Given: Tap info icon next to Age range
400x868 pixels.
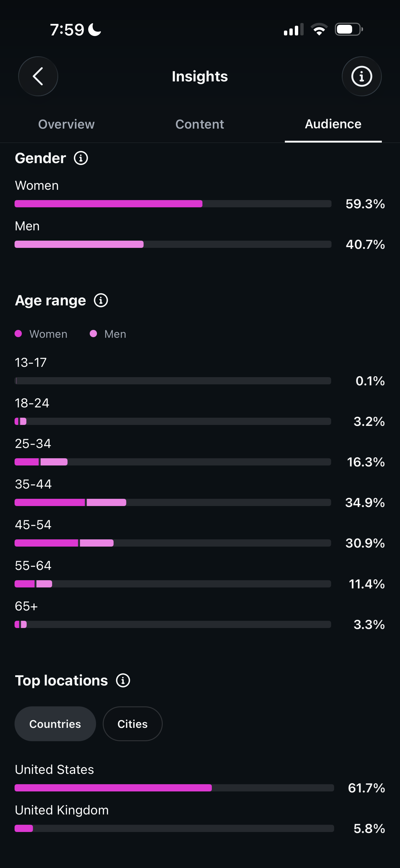Looking at the screenshot, I should coord(101,300).
